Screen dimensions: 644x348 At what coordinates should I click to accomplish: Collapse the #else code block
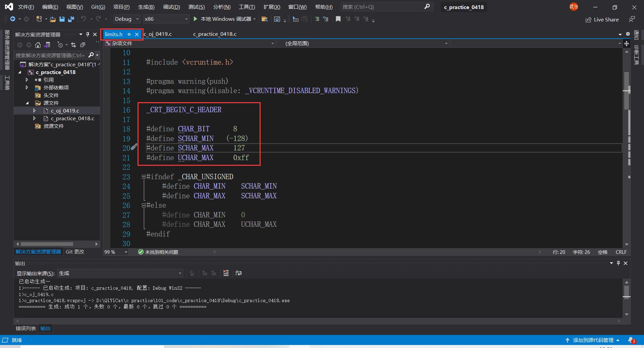tap(144, 205)
